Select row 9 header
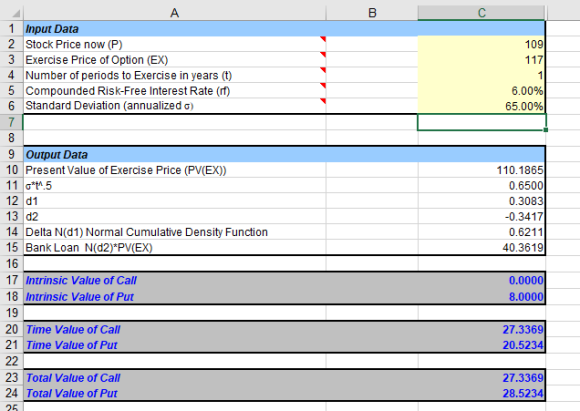 point(11,154)
